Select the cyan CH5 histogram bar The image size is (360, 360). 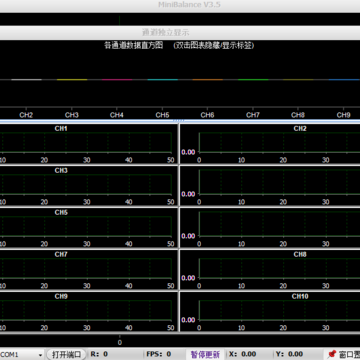(x=163, y=80)
